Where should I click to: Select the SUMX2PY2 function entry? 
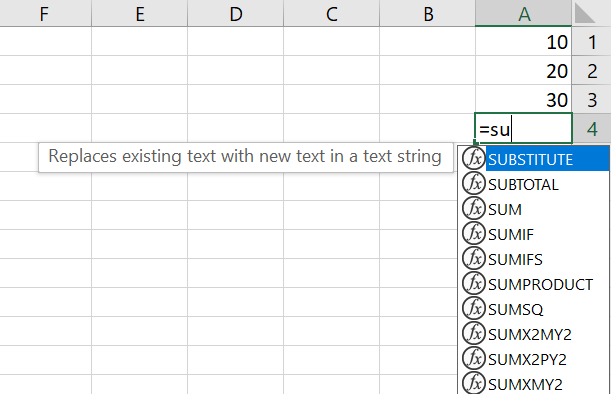534,358
